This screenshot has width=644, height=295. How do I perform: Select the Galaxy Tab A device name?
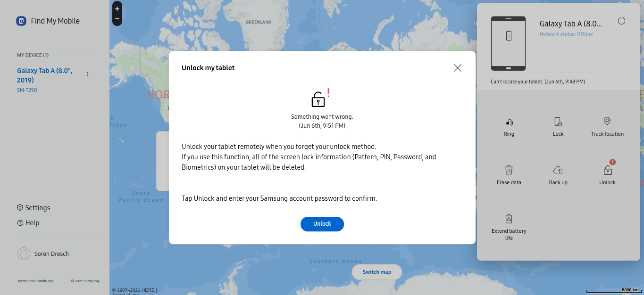[x=44, y=75]
